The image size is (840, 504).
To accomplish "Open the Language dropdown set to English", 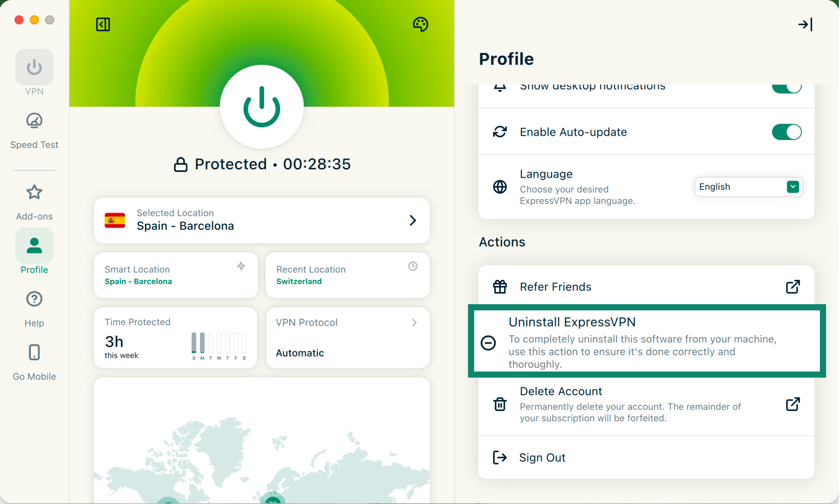I will pyautogui.click(x=748, y=187).
